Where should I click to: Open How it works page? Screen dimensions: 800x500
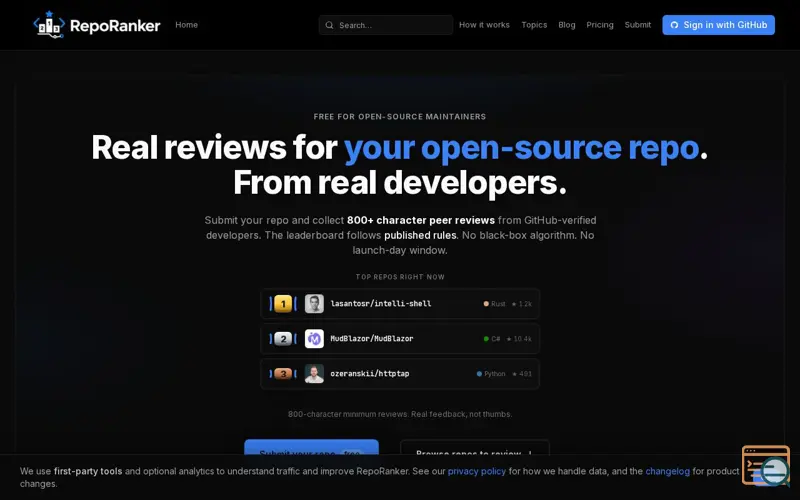pyautogui.click(x=484, y=24)
